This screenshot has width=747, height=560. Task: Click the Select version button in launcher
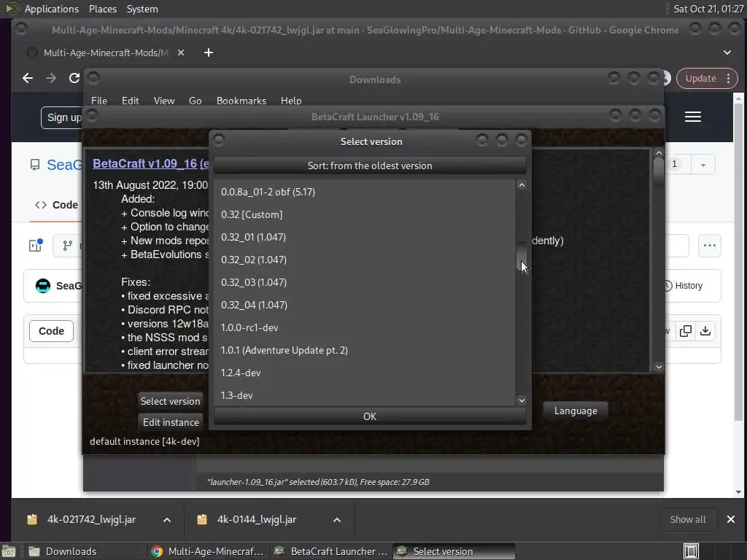pyautogui.click(x=170, y=401)
